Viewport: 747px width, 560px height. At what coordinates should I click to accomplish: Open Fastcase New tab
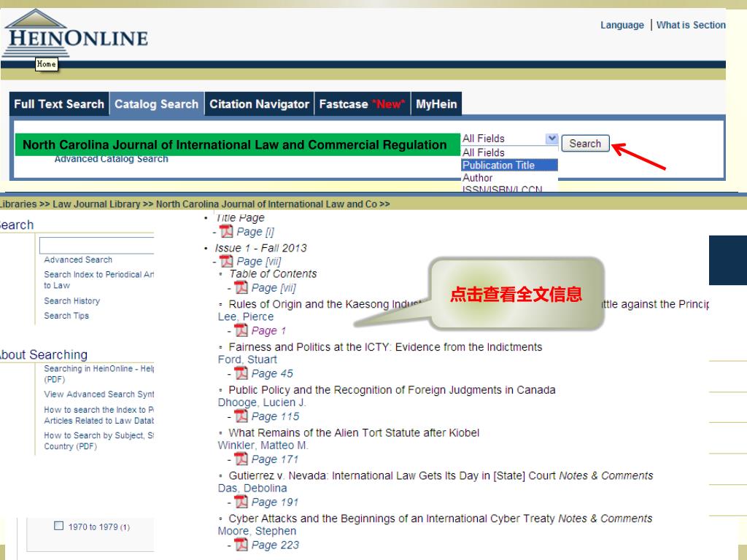point(362,104)
